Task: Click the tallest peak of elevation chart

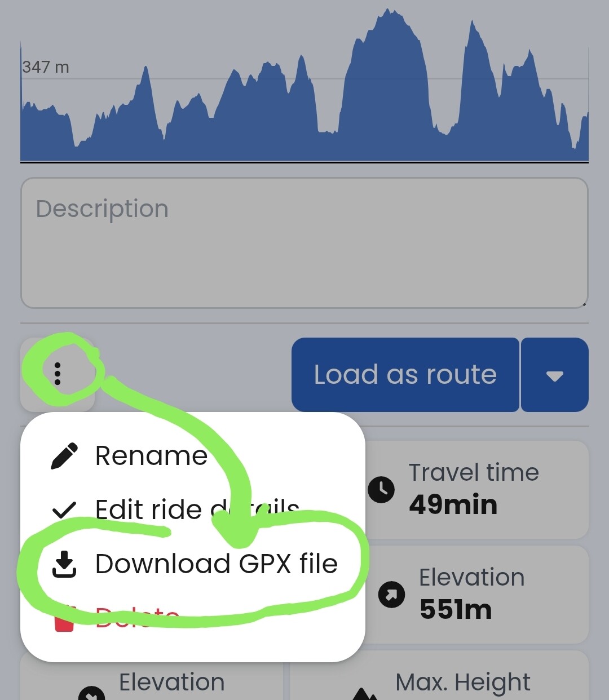Action: click(x=388, y=11)
